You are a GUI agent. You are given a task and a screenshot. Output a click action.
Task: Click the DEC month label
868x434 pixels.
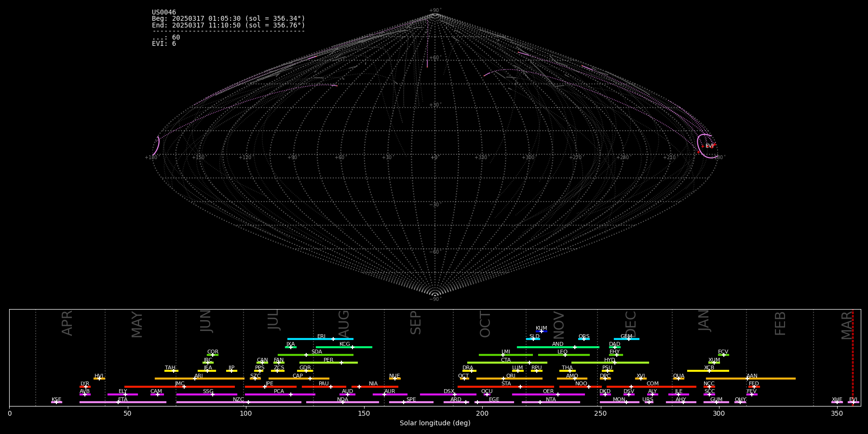click(x=631, y=324)
